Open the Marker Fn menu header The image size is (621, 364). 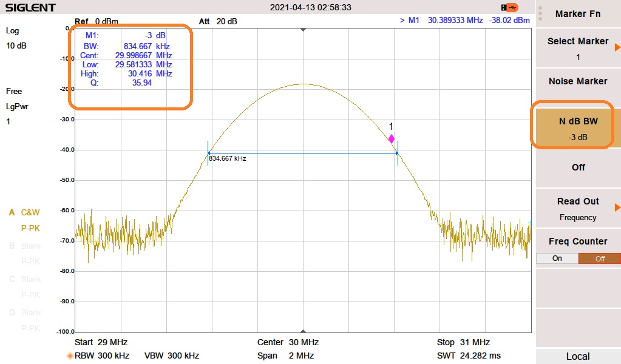tap(579, 14)
